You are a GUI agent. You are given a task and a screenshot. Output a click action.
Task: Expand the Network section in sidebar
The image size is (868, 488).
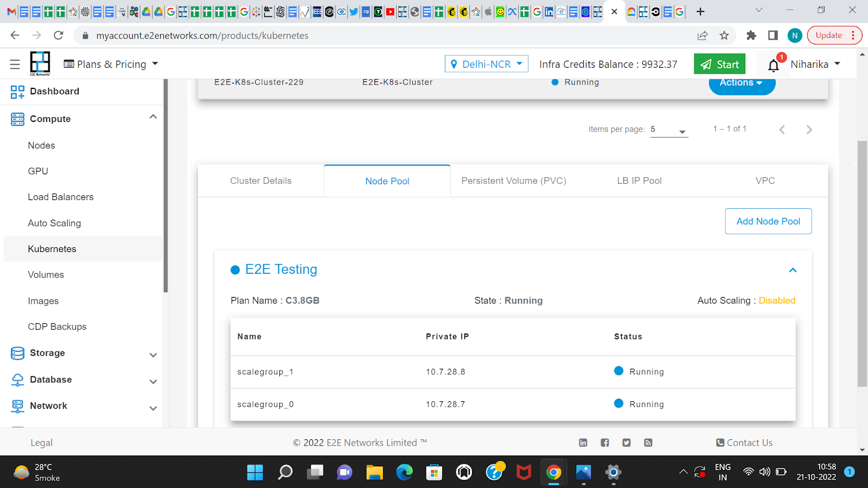coord(154,408)
